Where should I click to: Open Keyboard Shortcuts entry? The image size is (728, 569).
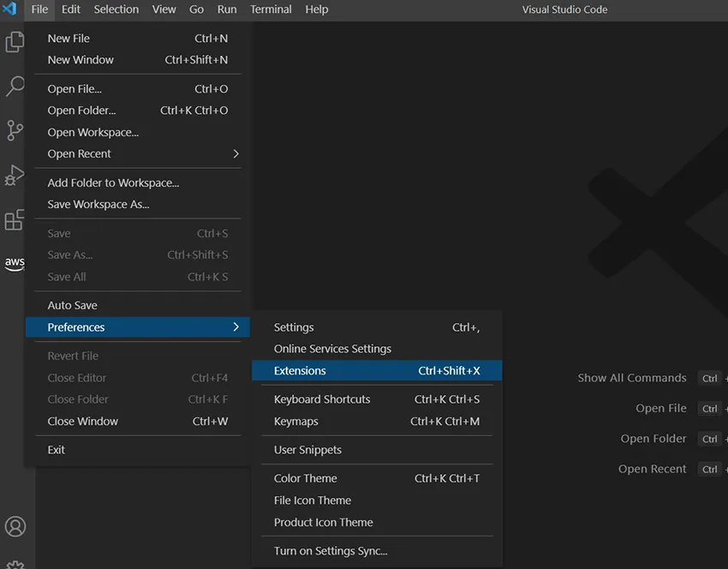377,399
